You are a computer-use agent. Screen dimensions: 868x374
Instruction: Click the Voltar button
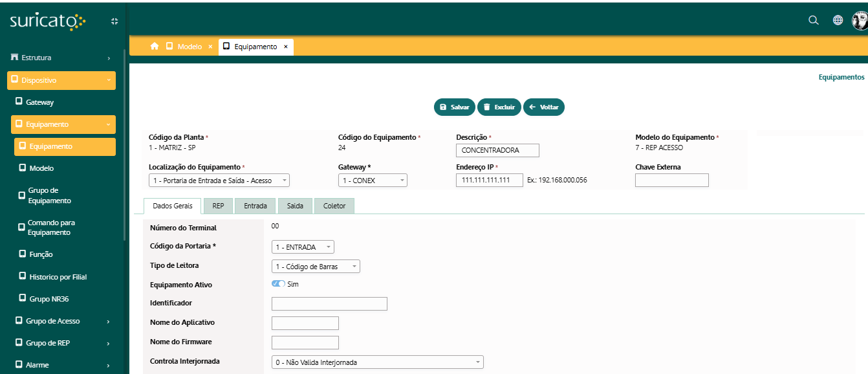(x=543, y=107)
